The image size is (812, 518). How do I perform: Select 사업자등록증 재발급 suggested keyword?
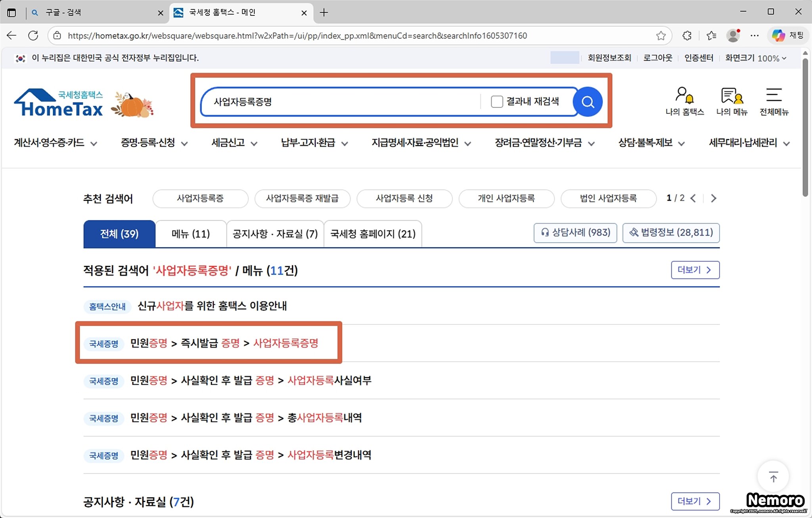[302, 198]
